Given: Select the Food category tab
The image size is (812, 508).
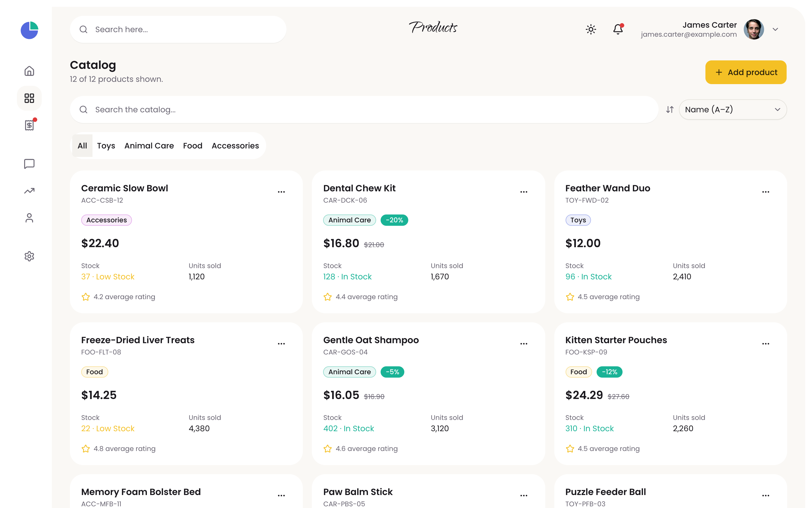Looking at the screenshot, I should 193,145.
